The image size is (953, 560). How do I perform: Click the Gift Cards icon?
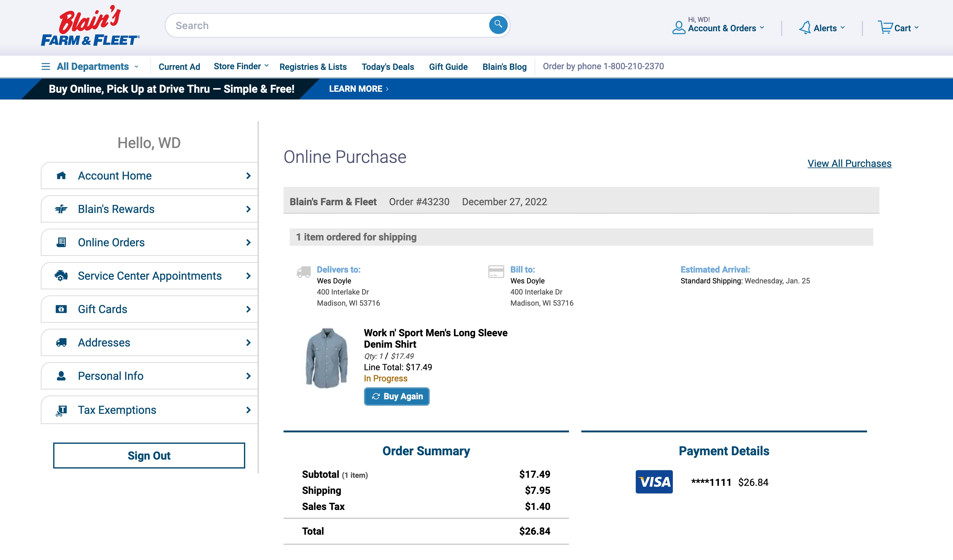61,309
